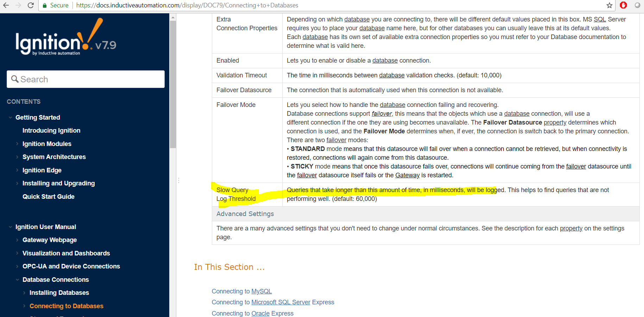Open the Quick Start Guide page
Viewport: 644px width, 317px height.
(x=49, y=197)
